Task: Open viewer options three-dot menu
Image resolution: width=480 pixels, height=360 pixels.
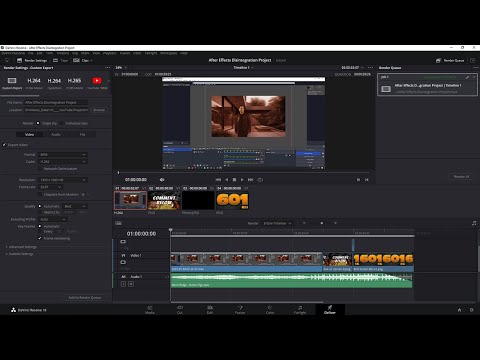Action: click(370, 68)
